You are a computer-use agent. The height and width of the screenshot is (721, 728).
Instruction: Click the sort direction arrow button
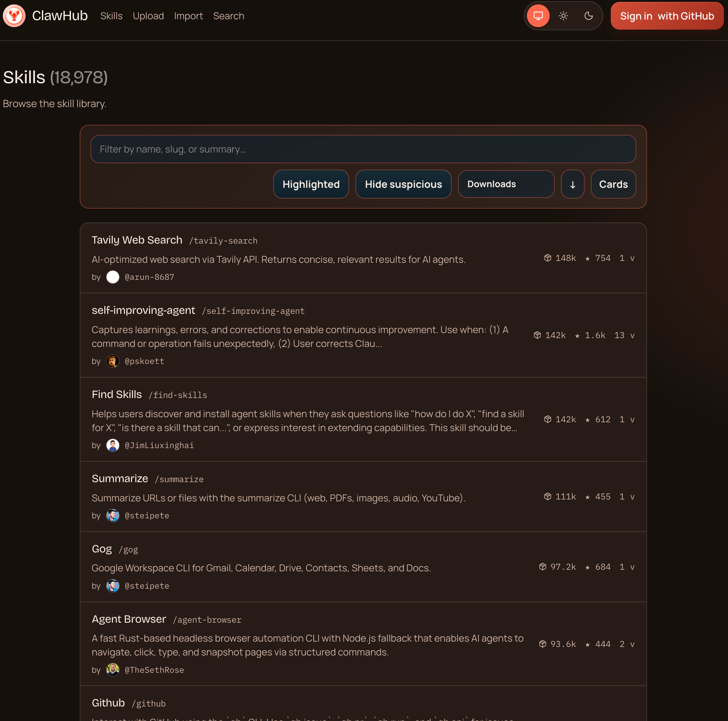[x=572, y=184]
